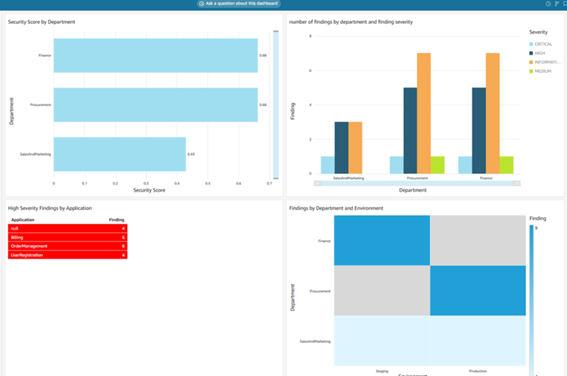The image size is (567, 376).
Task: Click Finance light blue CRITICAL bar
Action: (x=465, y=165)
